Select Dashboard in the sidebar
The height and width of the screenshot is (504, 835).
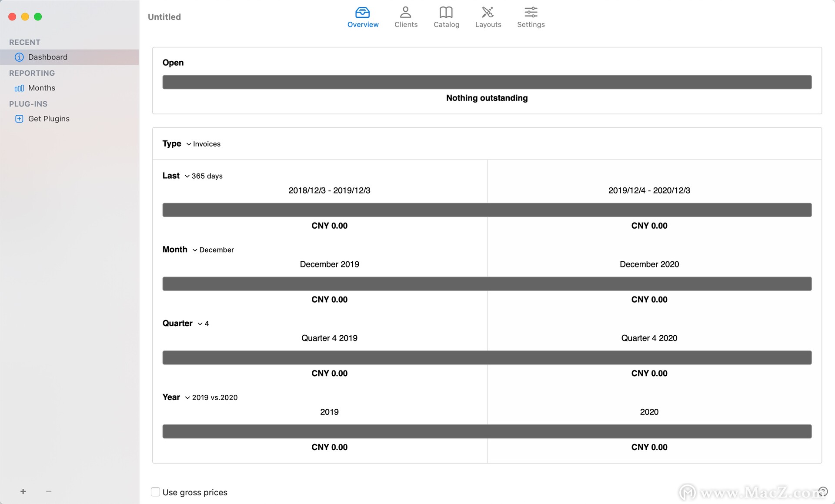point(70,57)
